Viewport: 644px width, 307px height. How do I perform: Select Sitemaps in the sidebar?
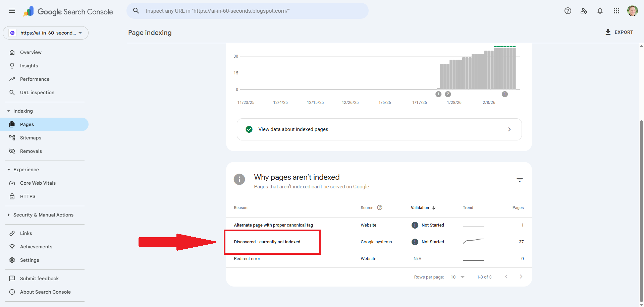31,137
